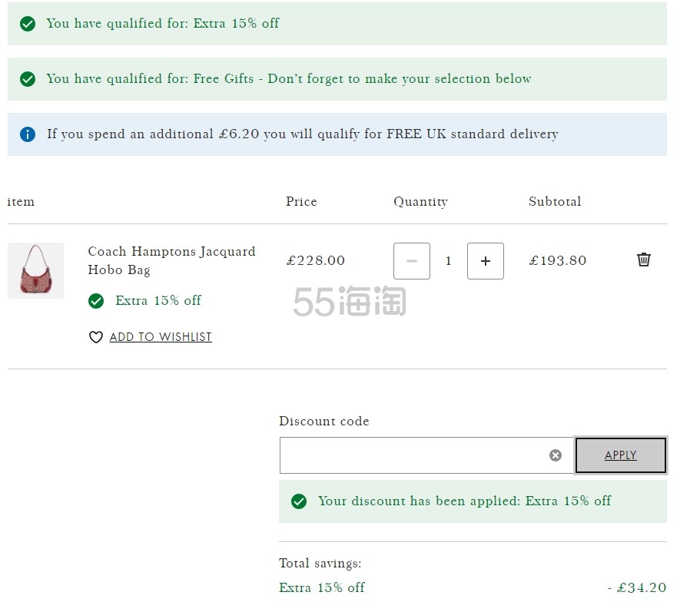Click the green check beside first Extra 15% off banner
Viewport: 700px width, 602px height.
click(28, 24)
